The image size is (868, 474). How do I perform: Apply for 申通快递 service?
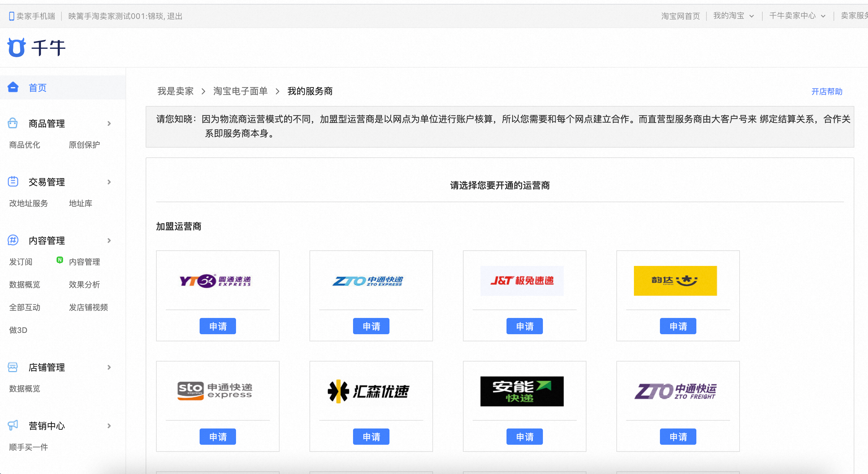click(218, 437)
